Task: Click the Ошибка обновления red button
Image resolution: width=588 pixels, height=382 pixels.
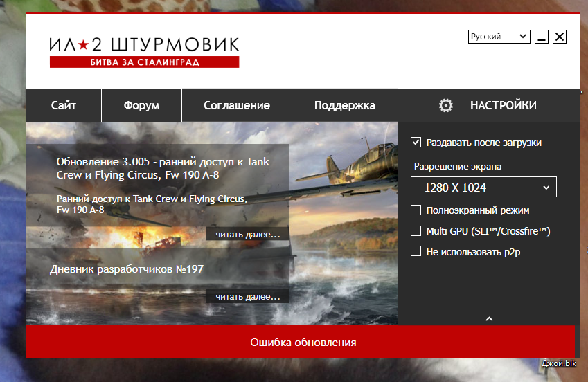Action: click(x=301, y=342)
